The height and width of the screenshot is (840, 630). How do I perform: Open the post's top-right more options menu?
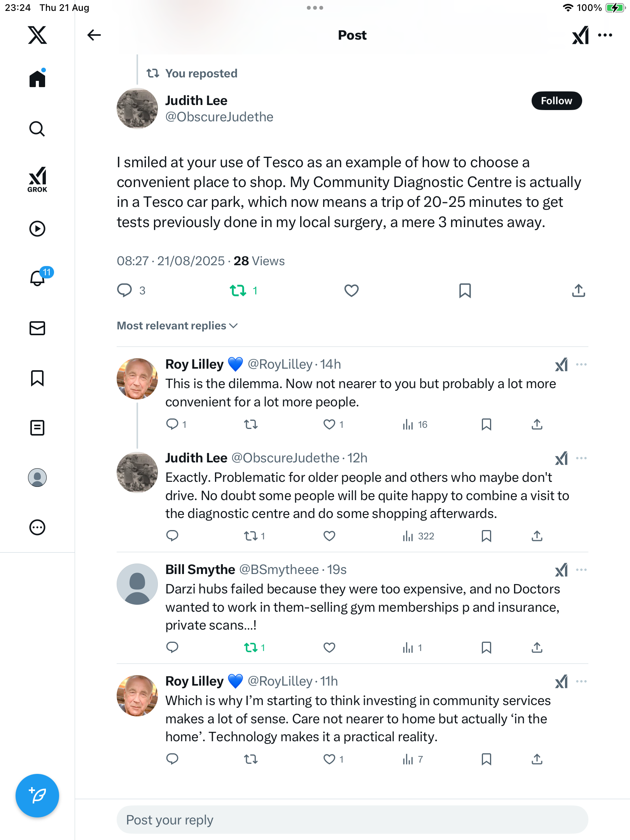(x=605, y=35)
